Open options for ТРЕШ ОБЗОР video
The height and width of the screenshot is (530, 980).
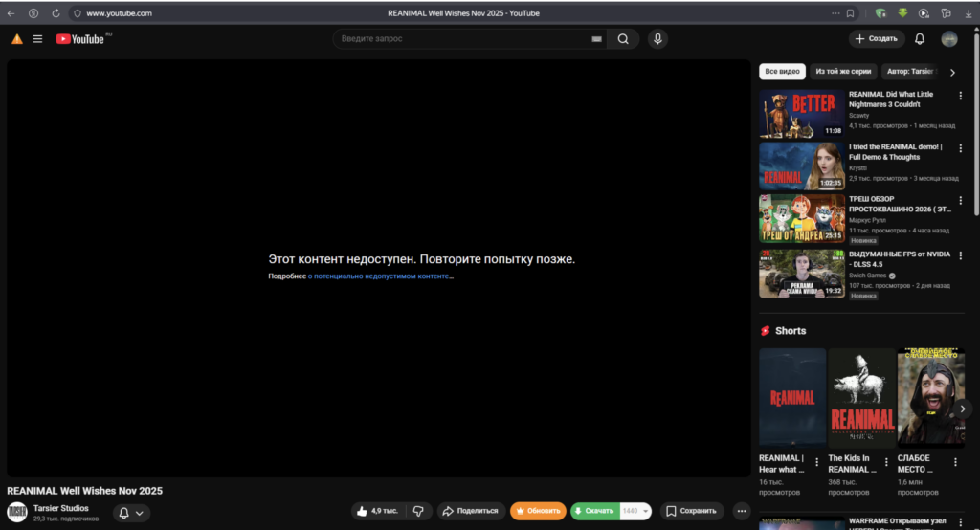[961, 201]
